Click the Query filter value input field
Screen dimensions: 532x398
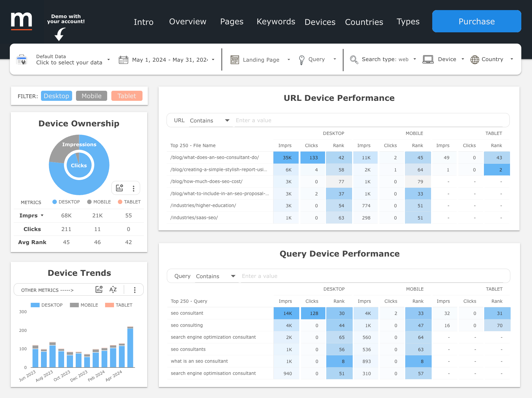375,276
